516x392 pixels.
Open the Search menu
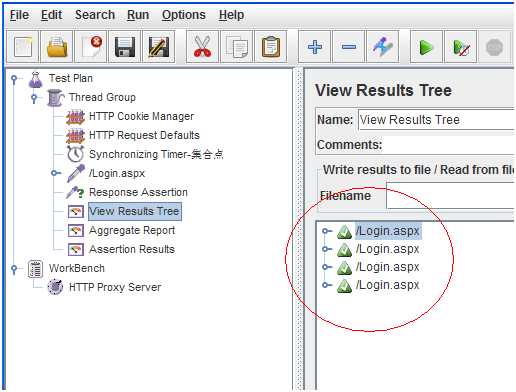(95, 15)
